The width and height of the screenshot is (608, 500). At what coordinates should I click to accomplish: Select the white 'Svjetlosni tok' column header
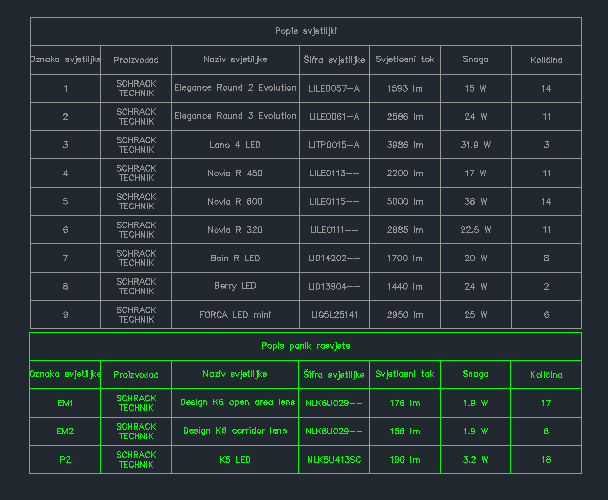click(x=405, y=59)
